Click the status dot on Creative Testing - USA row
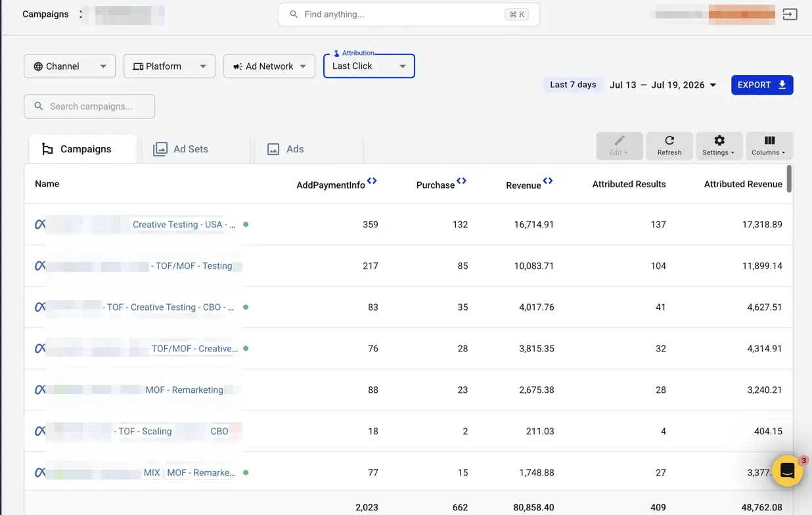The width and height of the screenshot is (812, 515). pos(246,225)
